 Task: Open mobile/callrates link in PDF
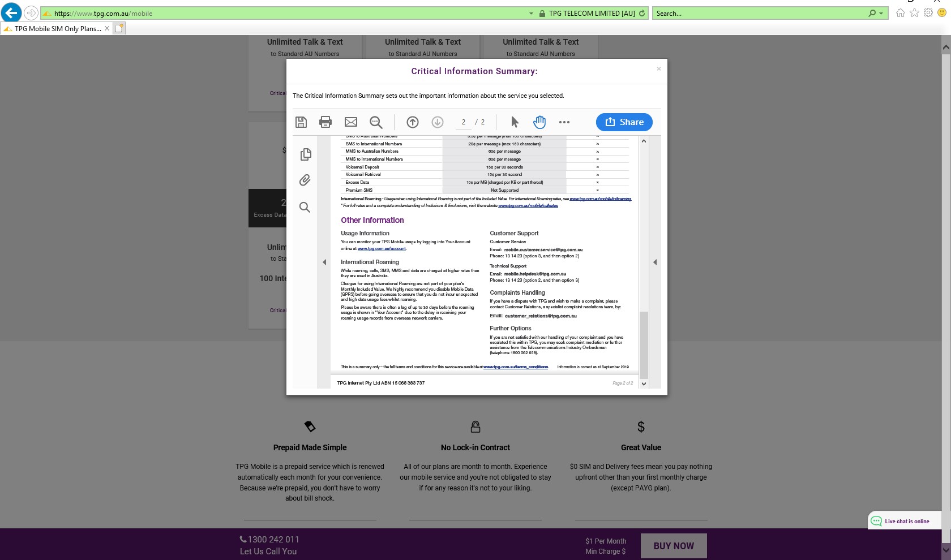(x=528, y=206)
